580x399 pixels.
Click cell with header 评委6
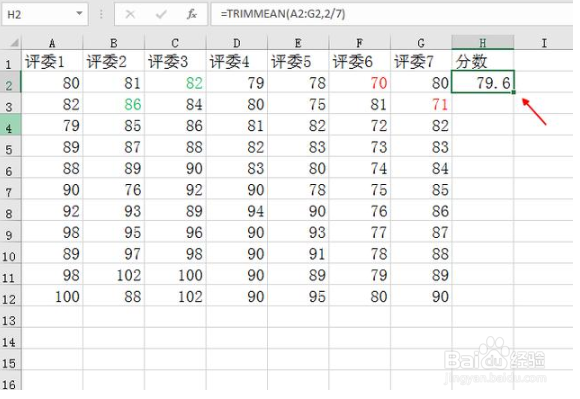[360, 61]
